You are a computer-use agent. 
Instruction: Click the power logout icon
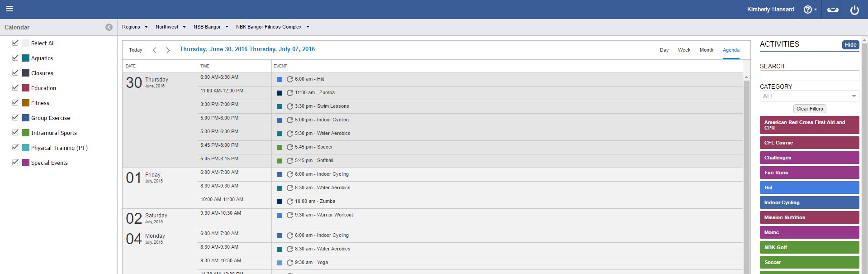(854, 10)
